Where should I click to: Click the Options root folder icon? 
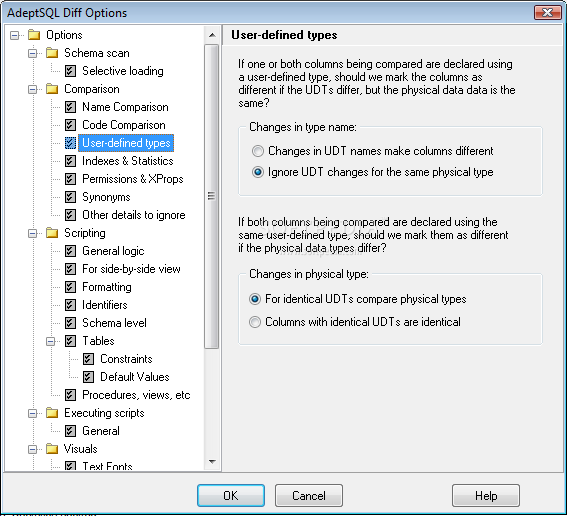pos(34,35)
